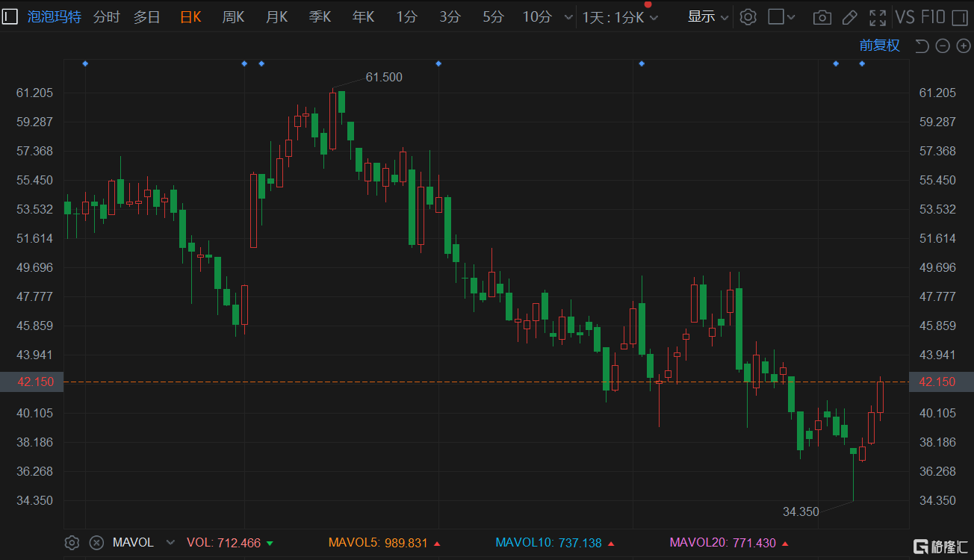Enter fullscreen chart mode
This screenshot has height=560, width=974.
[878, 17]
